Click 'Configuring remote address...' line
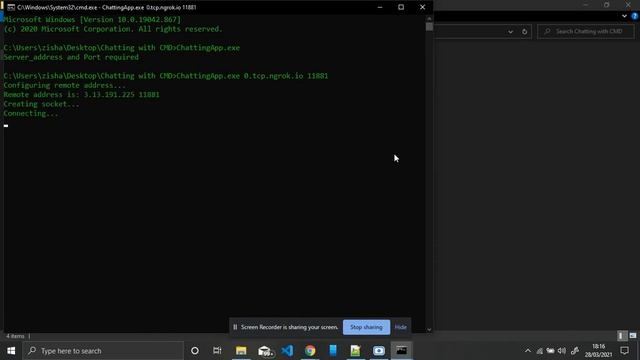This screenshot has width=640, height=360. coord(64,85)
